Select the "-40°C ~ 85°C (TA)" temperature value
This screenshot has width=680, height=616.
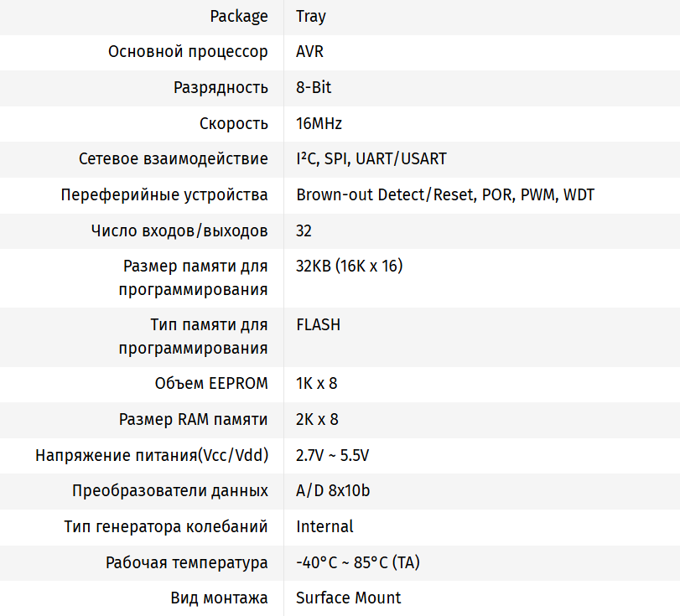[358, 562]
